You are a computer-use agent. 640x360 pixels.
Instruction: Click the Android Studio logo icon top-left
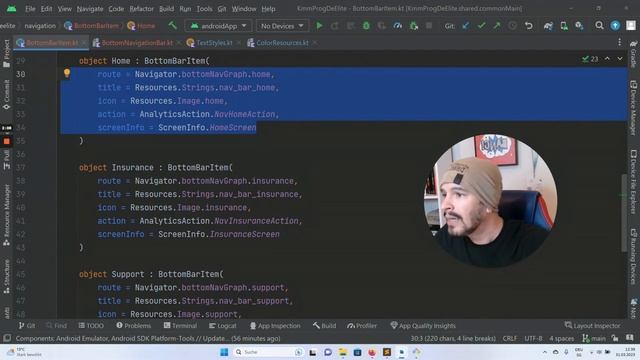[x=11, y=9]
